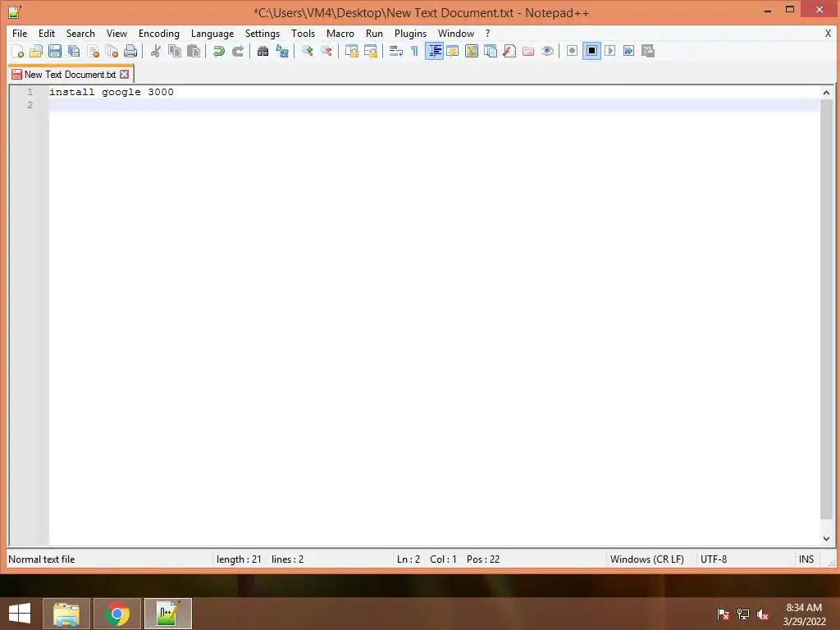Open Find dialog with binoculars icon
The image size is (840, 630).
262,51
